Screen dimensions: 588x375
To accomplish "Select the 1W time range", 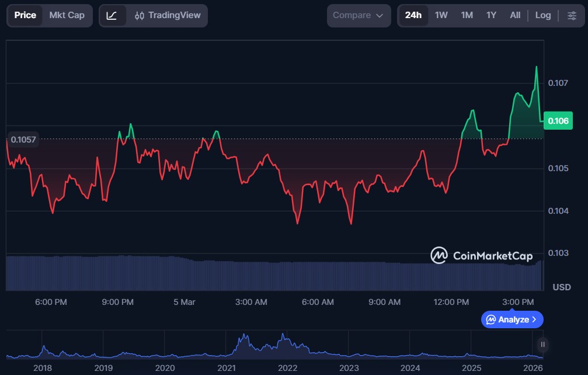I will [441, 16].
